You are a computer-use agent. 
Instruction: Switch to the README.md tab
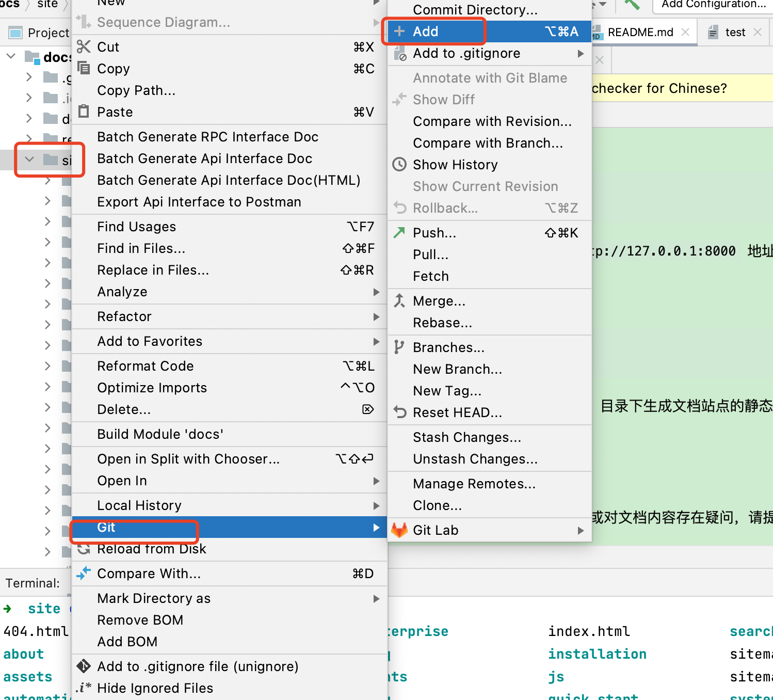(640, 32)
